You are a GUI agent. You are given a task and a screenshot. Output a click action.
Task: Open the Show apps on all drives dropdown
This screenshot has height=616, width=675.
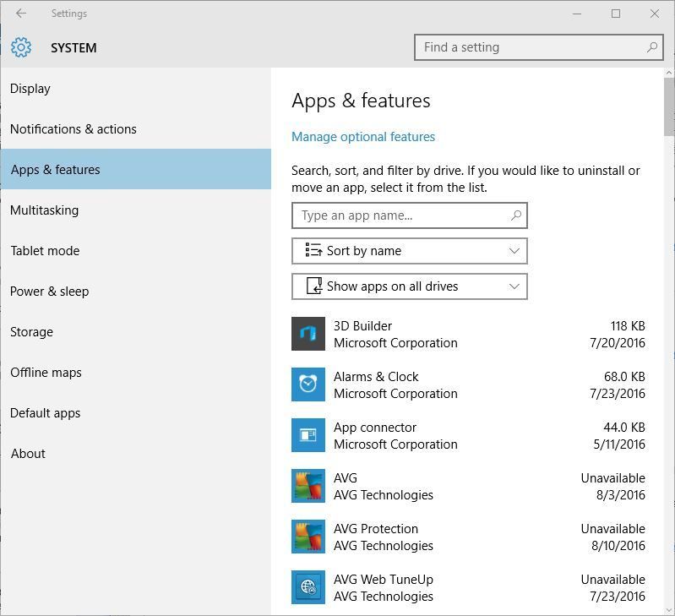tap(410, 286)
